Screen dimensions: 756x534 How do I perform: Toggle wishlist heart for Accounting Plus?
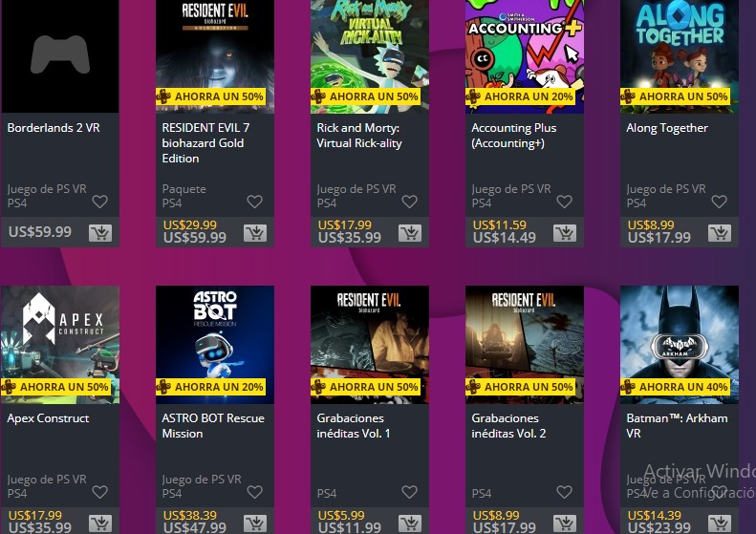pos(564,202)
